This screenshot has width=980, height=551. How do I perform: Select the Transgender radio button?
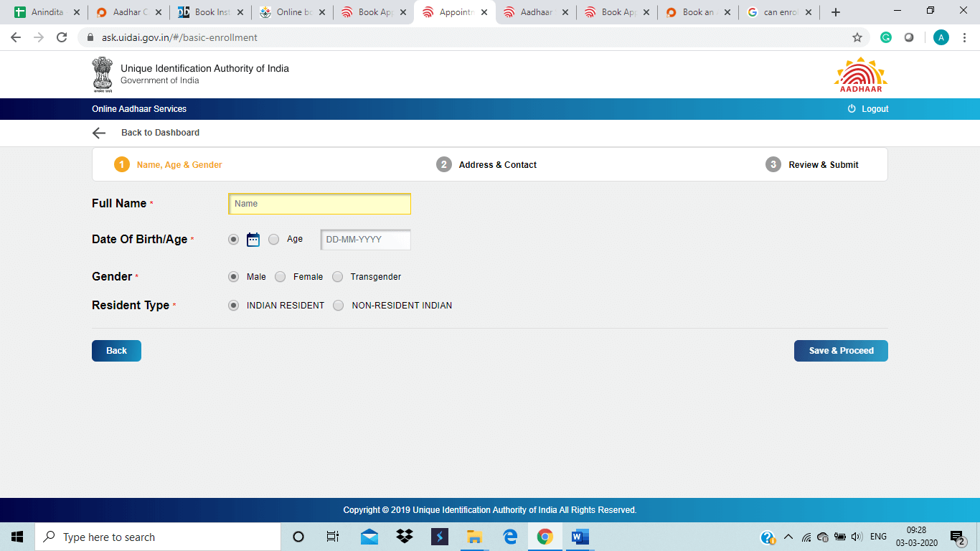tap(338, 277)
